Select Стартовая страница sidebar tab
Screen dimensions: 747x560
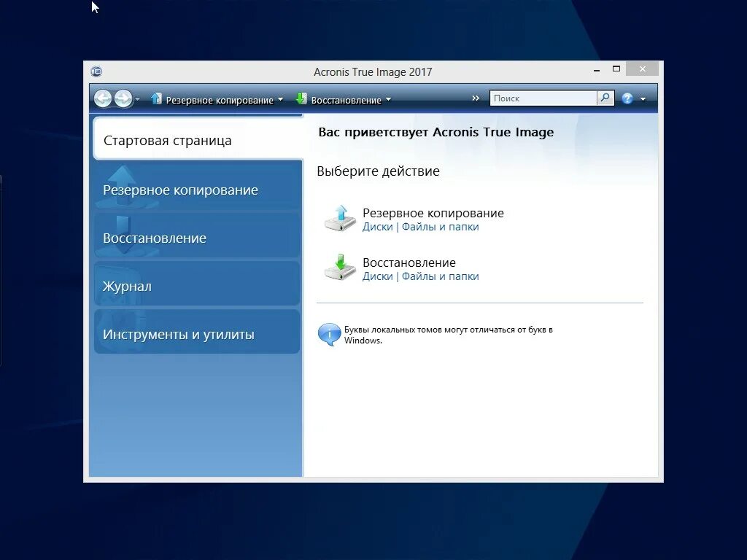click(198, 139)
